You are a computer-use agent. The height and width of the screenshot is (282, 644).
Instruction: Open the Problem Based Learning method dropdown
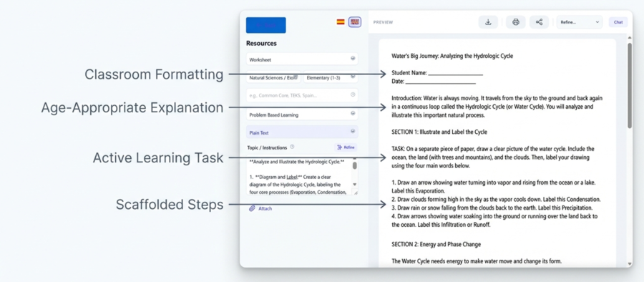(x=302, y=115)
